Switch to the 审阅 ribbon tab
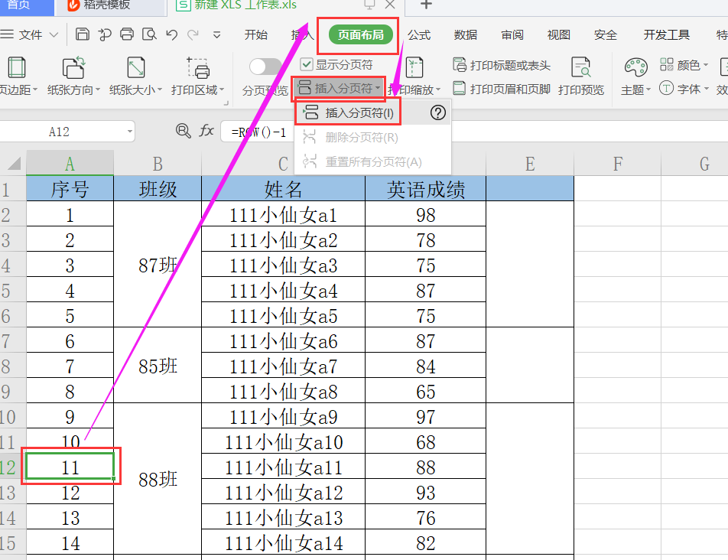This screenshot has width=728, height=560. [x=512, y=35]
